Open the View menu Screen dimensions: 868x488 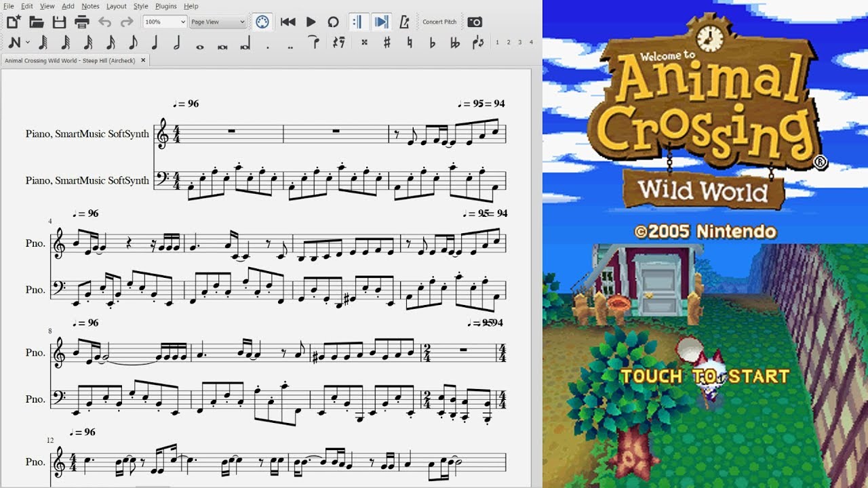pos(47,6)
